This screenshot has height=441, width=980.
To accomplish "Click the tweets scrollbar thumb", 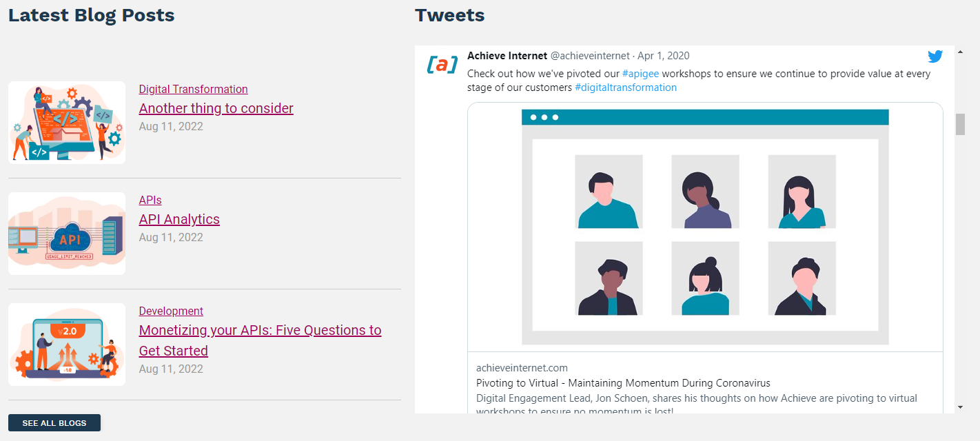I will [960, 125].
